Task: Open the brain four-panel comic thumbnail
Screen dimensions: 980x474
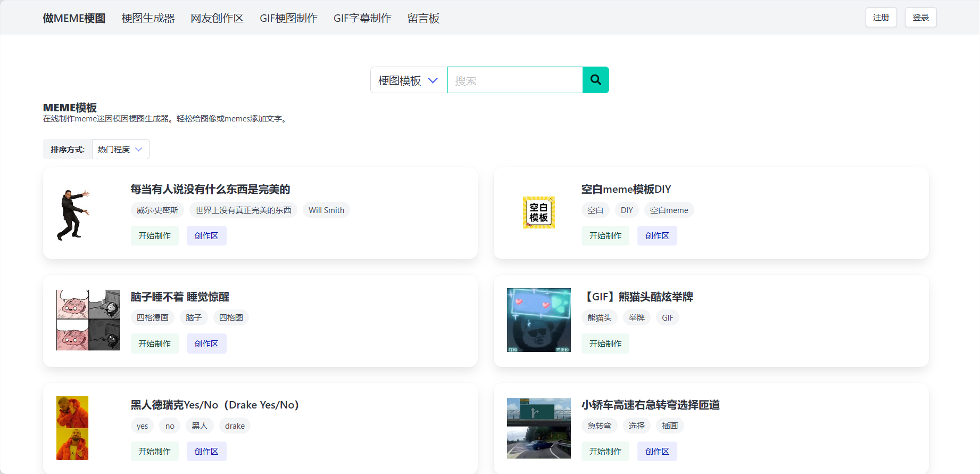Action: 88,320
